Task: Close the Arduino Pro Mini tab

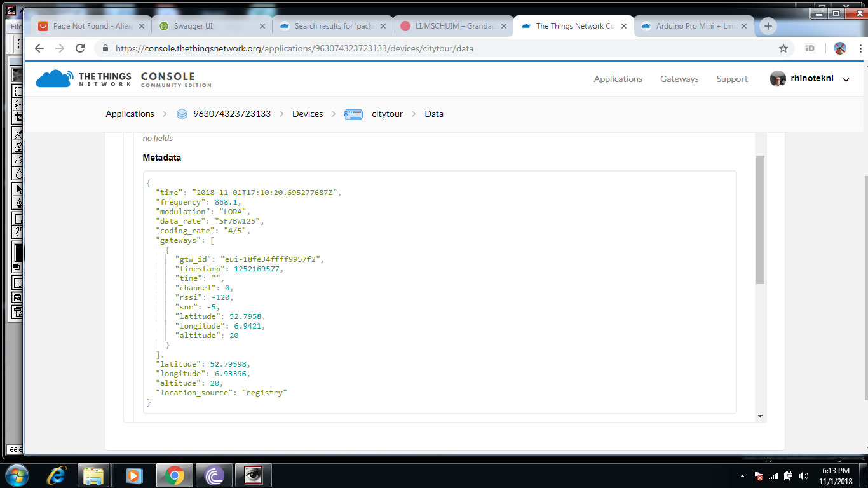Action: (x=745, y=26)
